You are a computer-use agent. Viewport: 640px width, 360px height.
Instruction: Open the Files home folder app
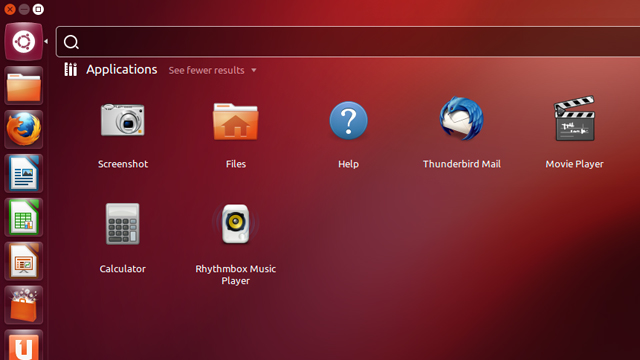click(x=236, y=121)
